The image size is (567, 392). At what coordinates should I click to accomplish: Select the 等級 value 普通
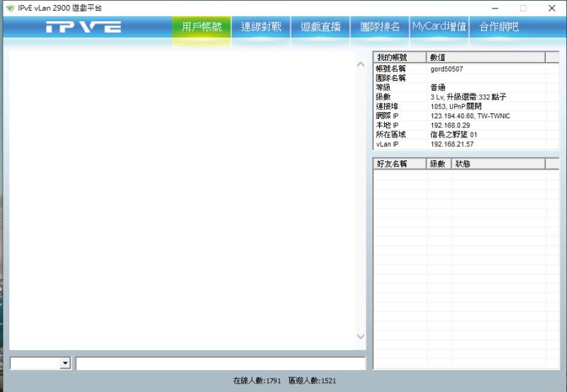438,87
